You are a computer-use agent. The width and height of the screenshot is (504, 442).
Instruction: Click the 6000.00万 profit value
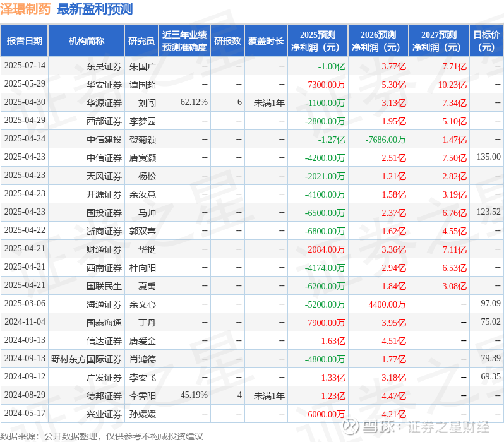tap(327, 415)
